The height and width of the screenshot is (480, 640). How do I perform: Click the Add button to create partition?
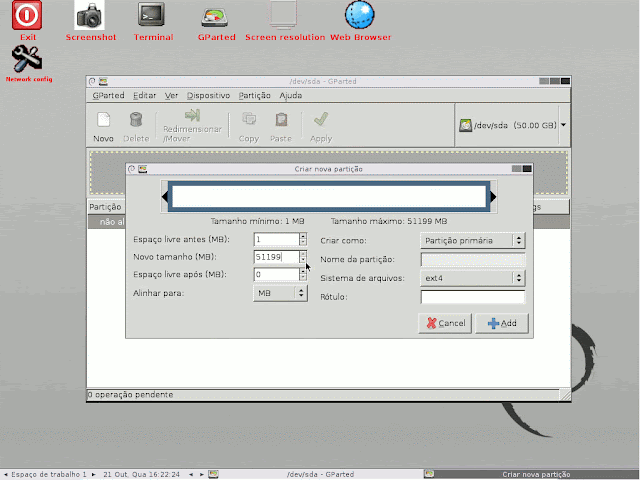[x=502, y=323]
